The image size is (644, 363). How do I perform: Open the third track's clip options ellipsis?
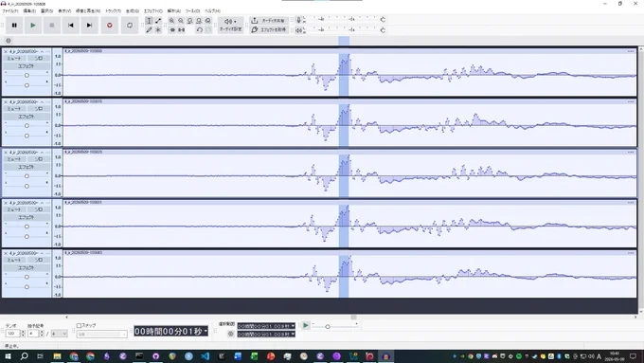631,152
